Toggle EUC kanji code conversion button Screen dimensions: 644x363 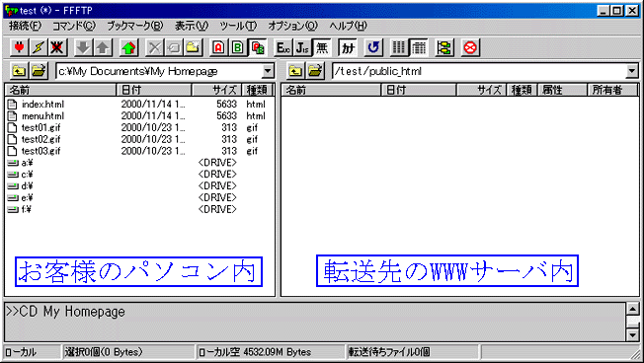coord(282,48)
